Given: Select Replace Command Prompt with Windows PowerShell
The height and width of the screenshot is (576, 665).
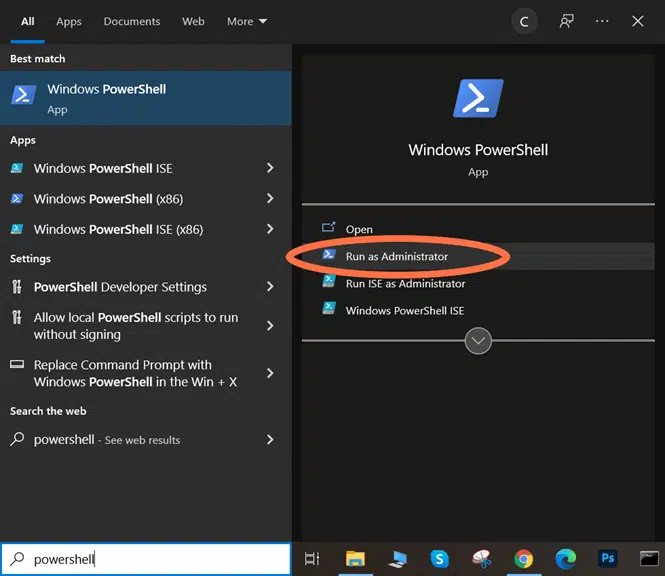Looking at the screenshot, I should [135, 373].
